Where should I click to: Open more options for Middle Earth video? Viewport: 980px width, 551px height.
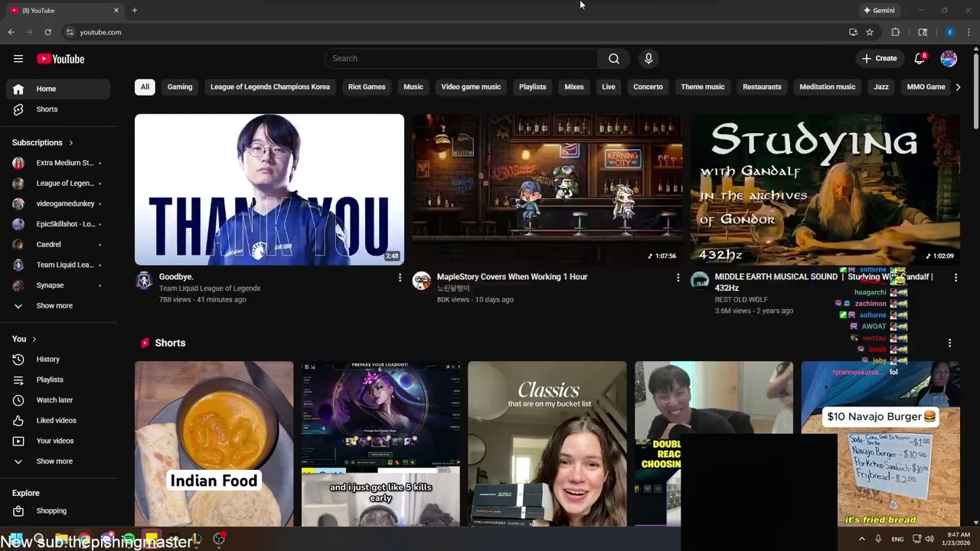coord(955,278)
